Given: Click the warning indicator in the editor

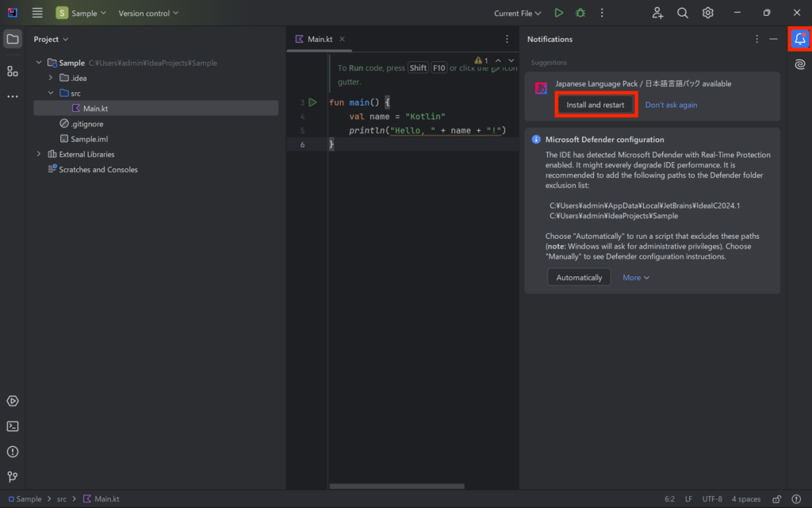Looking at the screenshot, I should coord(481,60).
